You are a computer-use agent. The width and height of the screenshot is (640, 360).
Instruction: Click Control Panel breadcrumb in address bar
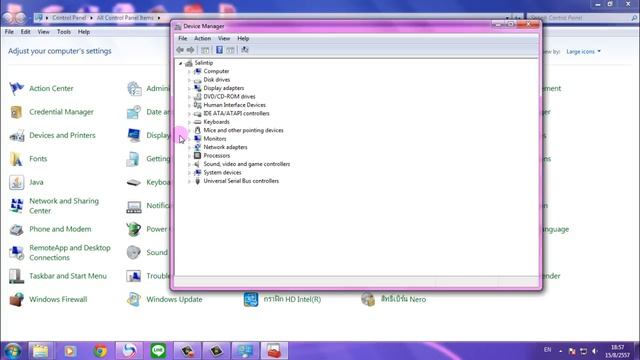(x=69, y=18)
